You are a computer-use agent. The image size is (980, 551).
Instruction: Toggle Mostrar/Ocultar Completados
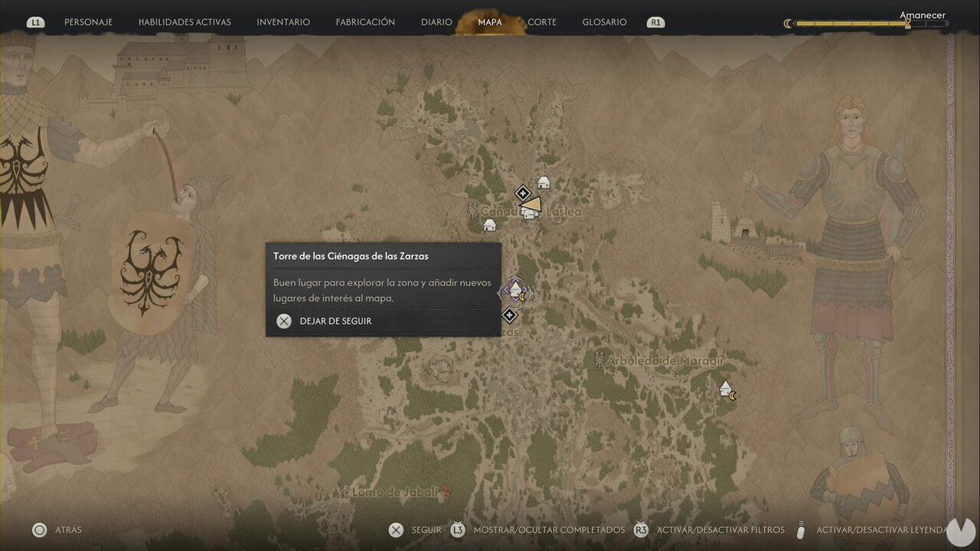[x=549, y=530]
